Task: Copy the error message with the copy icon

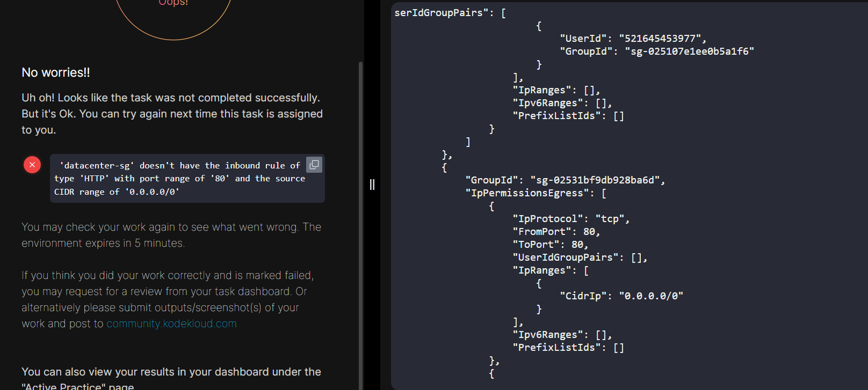Action: point(314,165)
